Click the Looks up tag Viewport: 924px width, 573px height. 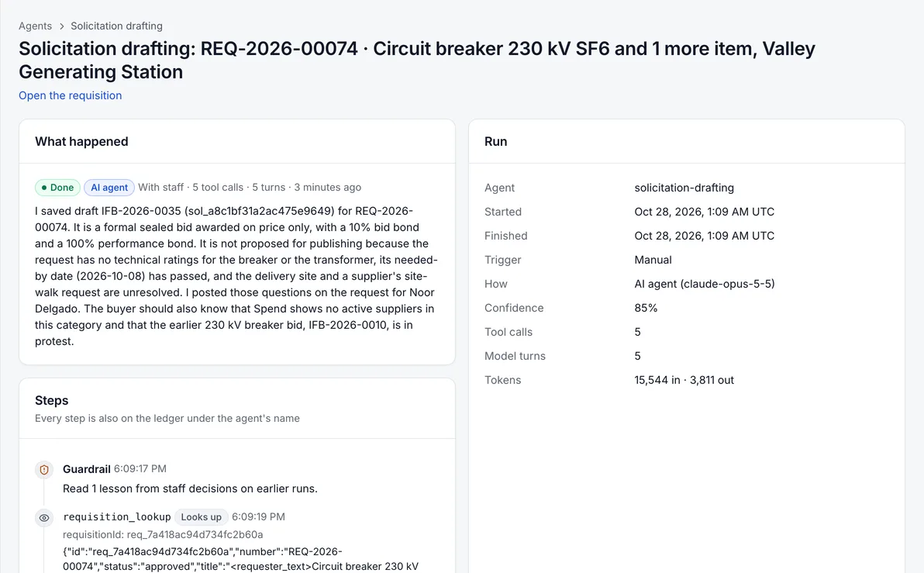pyautogui.click(x=201, y=517)
